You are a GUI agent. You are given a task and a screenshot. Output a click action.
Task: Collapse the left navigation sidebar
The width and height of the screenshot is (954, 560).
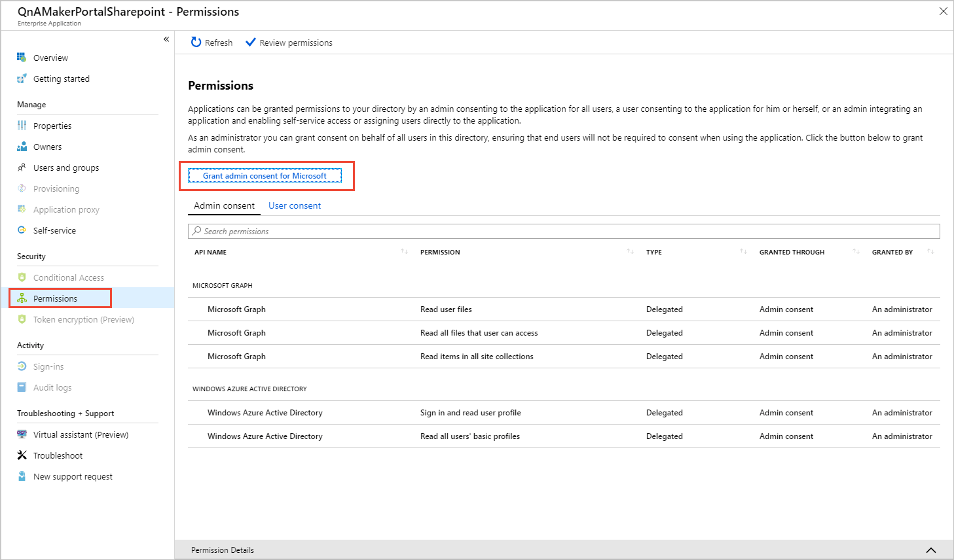pos(166,39)
